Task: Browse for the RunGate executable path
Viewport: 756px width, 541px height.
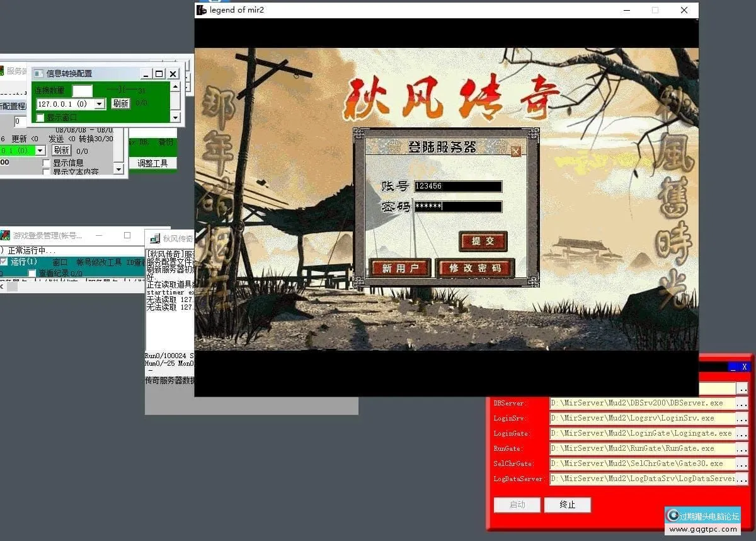Action: (x=742, y=448)
